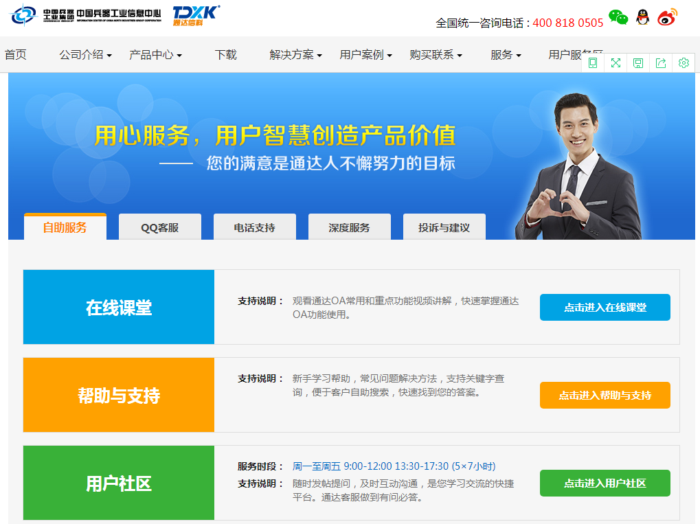Click the green share export icon
Viewport: 700px width, 524px height.
(661, 63)
